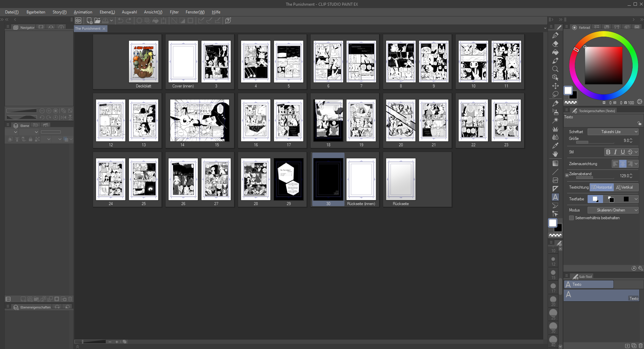This screenshot has width=644, height=349.
Task: Open the Filter menu
Action: (x=174, y=12)
